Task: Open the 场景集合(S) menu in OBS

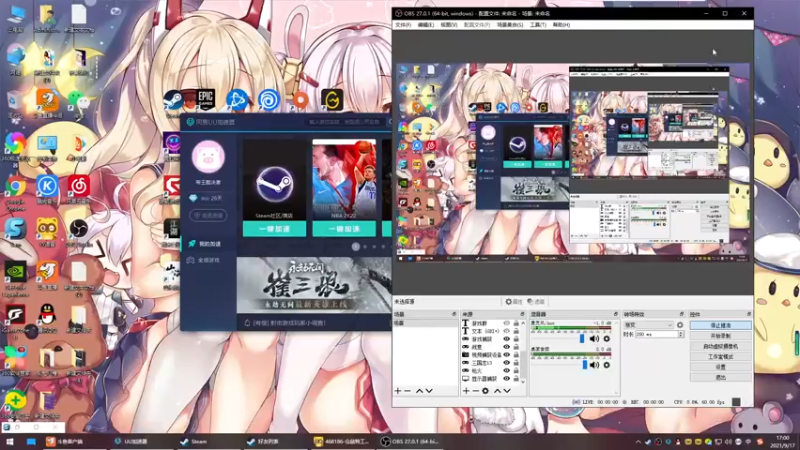Action: coord(510,24)
